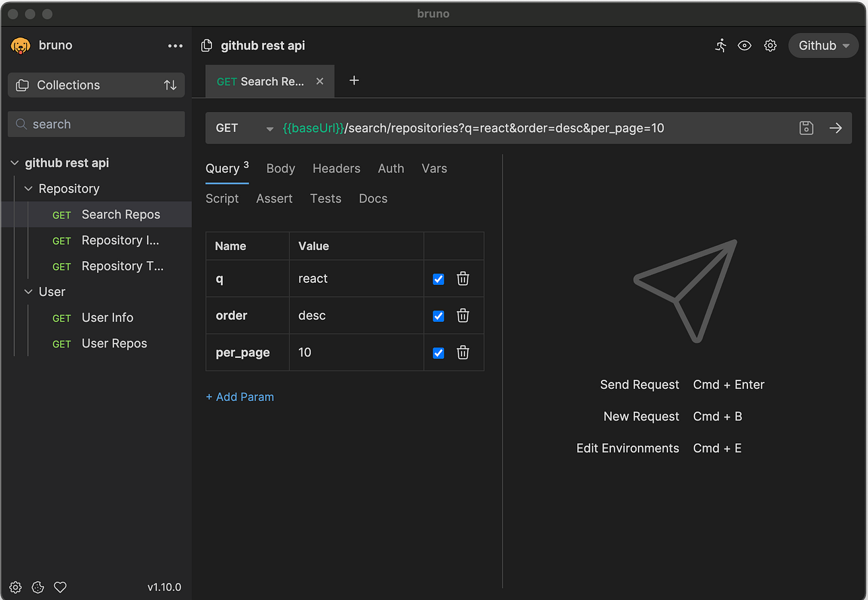Close the Search Re... request tab

tap(320, 81)
